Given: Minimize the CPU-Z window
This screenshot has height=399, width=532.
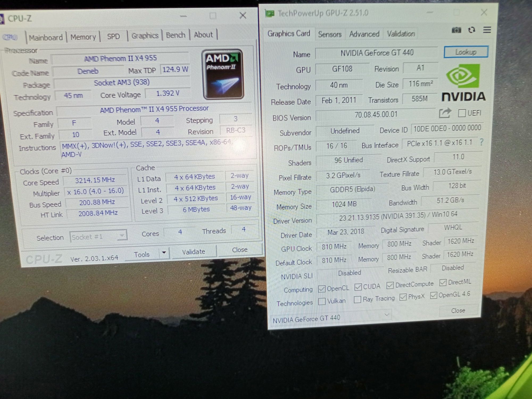Looking at the screenshot, I should click(183, 16).
